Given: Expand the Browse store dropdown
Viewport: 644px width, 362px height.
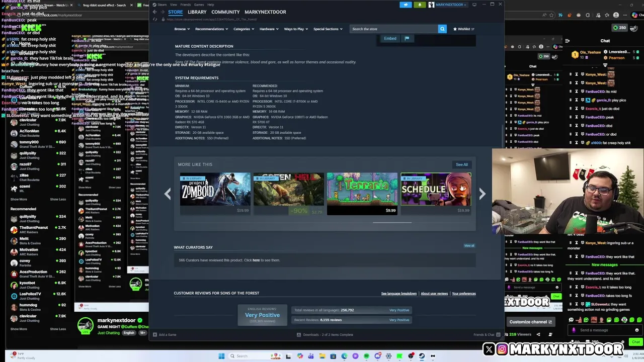Looking at the screenshot, I should pos(182,29).
